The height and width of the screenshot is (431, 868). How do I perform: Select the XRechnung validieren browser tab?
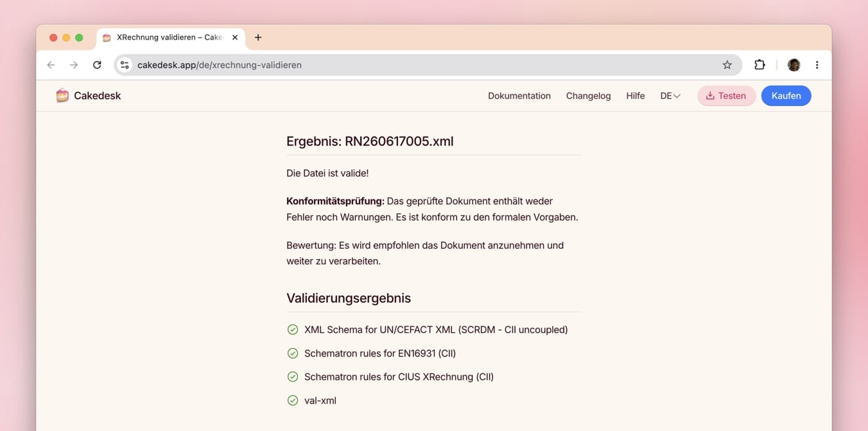tap(171, 37)
